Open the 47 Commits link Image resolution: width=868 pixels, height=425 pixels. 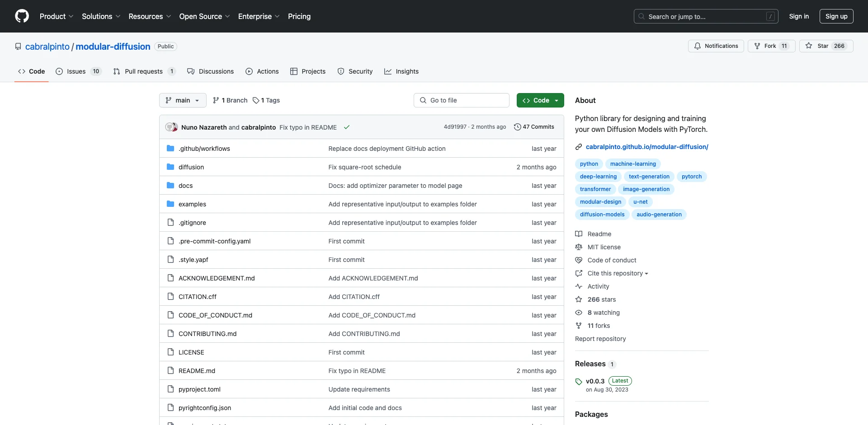coord(534,127)
